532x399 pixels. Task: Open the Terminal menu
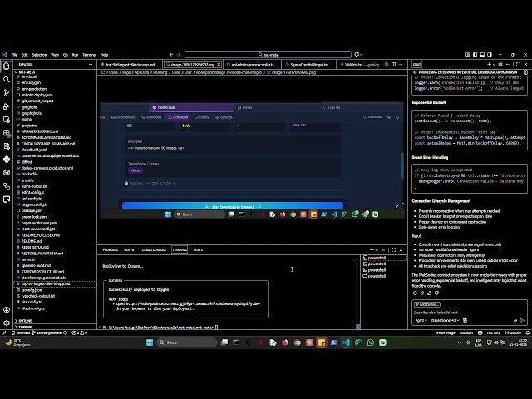click(x=90, y=55)
